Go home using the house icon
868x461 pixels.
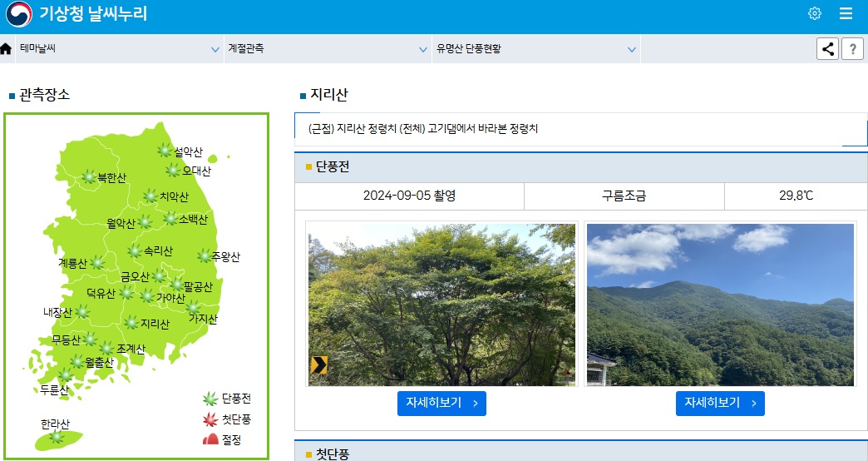click(6, 49)
